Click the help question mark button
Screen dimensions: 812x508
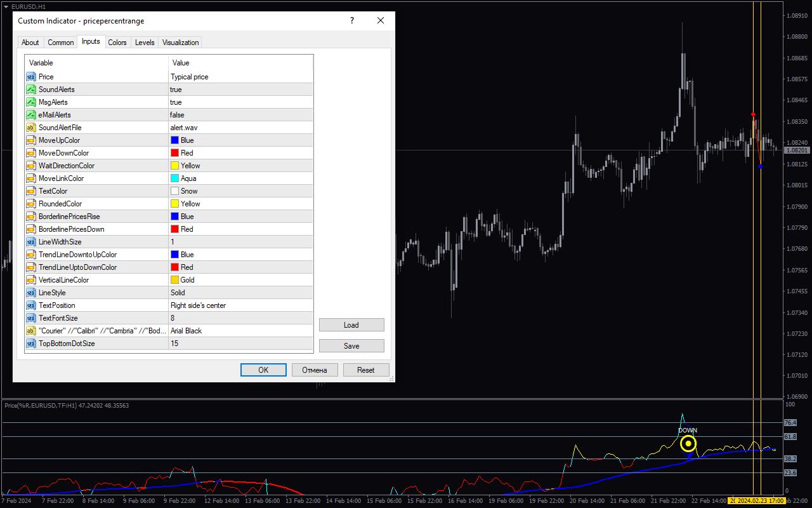click(x=352, y=20)
